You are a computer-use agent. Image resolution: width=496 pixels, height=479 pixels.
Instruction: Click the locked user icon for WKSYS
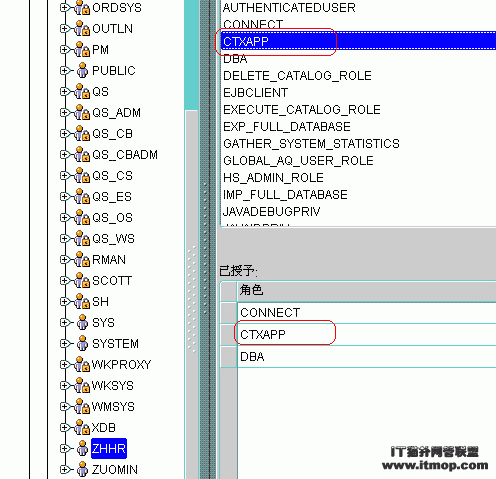point(82,386)
